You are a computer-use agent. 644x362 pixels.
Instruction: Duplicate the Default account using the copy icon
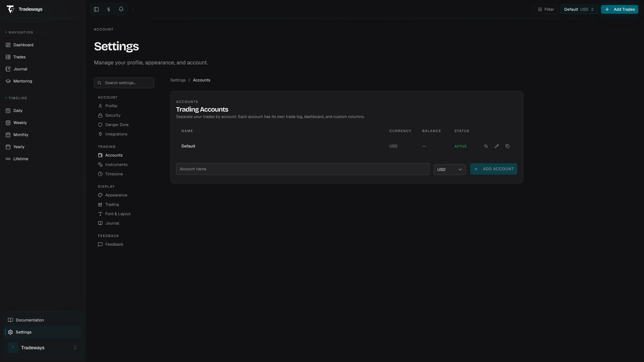[507, 146]
